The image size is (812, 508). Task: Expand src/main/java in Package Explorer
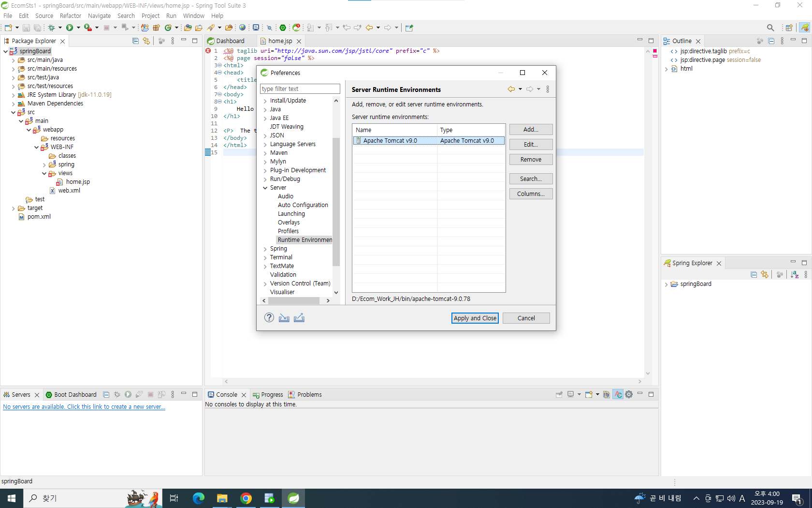click(13, 60)
